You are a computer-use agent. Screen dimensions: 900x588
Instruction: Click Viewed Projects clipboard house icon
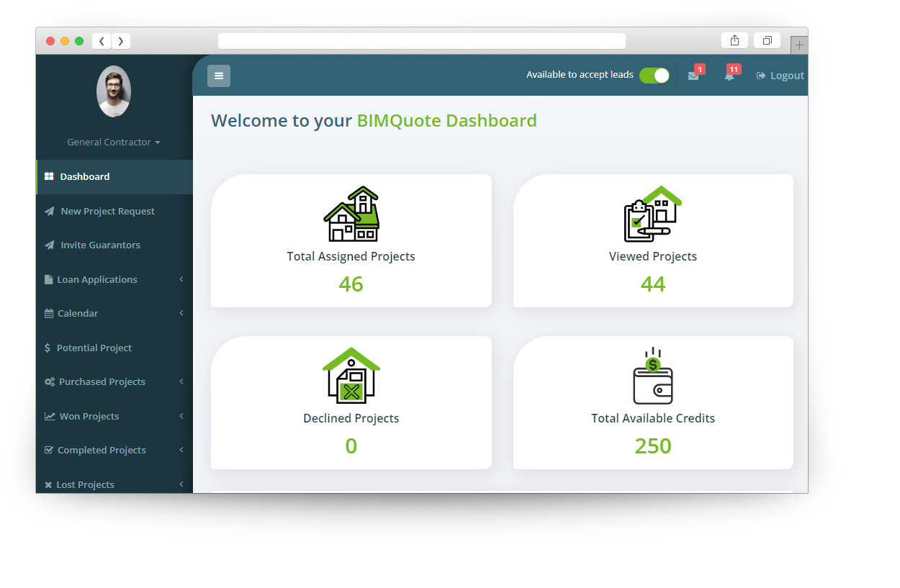[x=653, y=214]
